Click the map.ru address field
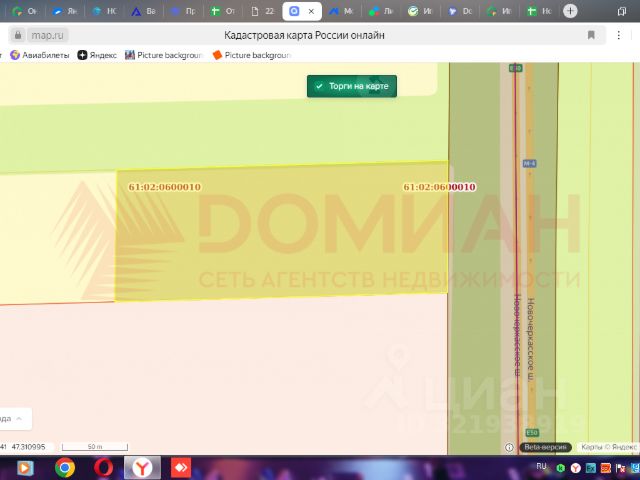The height and width of the screenshot is (480, 640). 47,36
